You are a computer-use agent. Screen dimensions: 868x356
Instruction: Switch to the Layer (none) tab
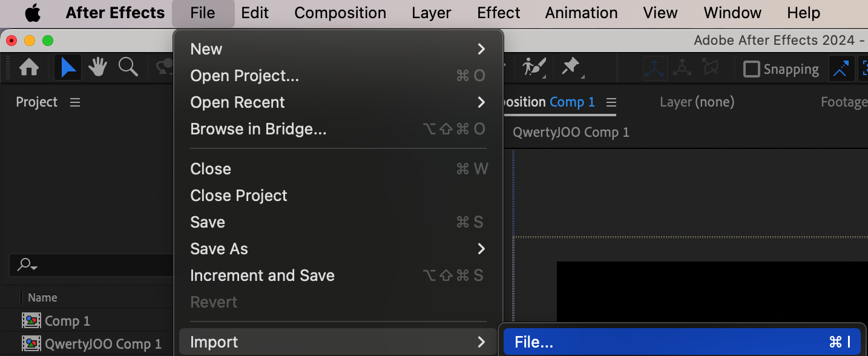tap(697, 102)
